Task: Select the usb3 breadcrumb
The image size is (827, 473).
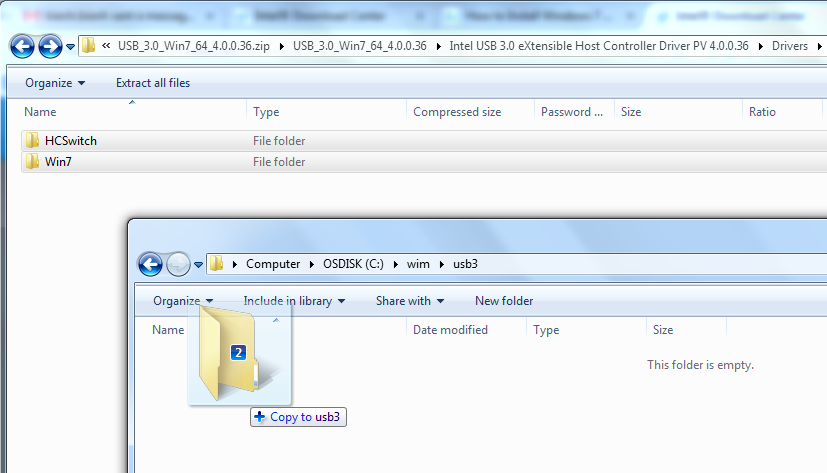Action: click(465, 264)
